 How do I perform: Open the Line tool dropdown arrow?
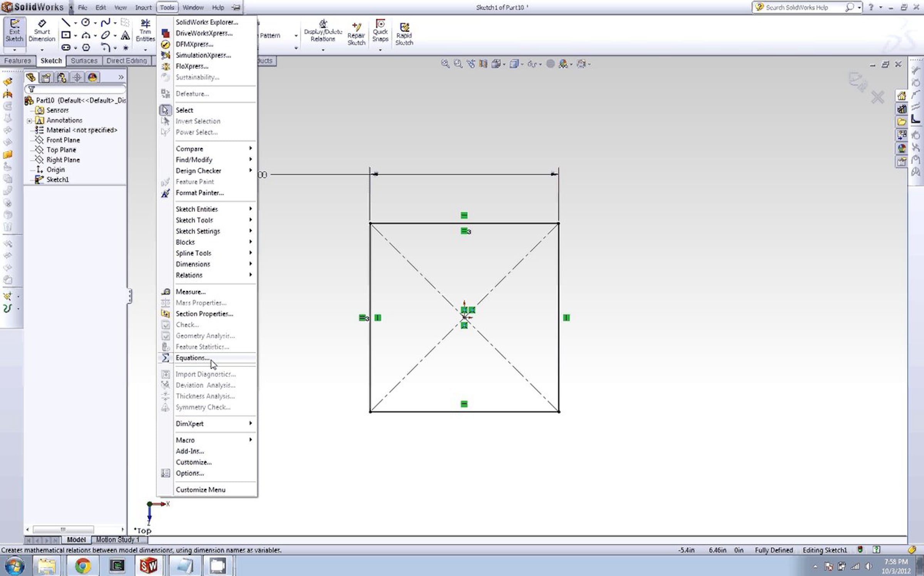point(75,23)
